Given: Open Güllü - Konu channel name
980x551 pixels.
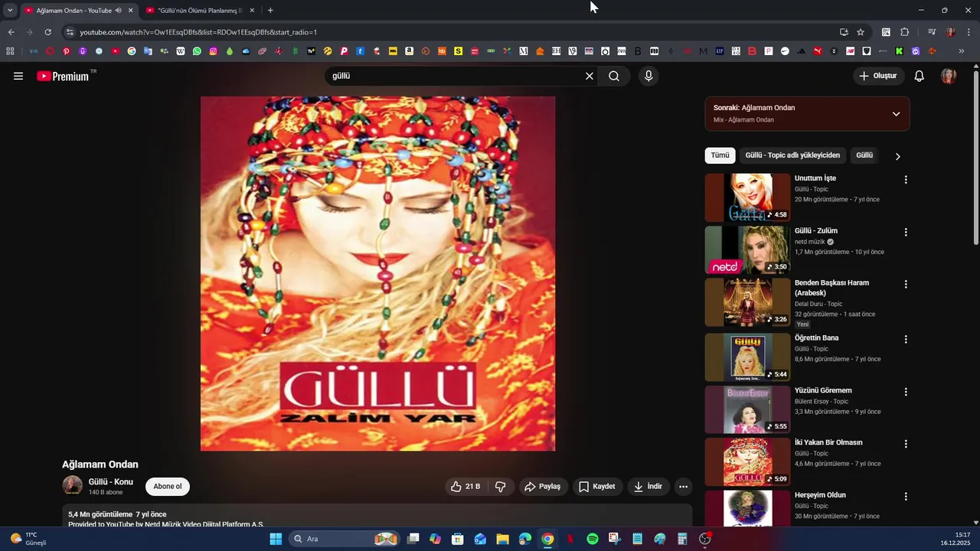Looking at the screenshot, I should [111, 482].
